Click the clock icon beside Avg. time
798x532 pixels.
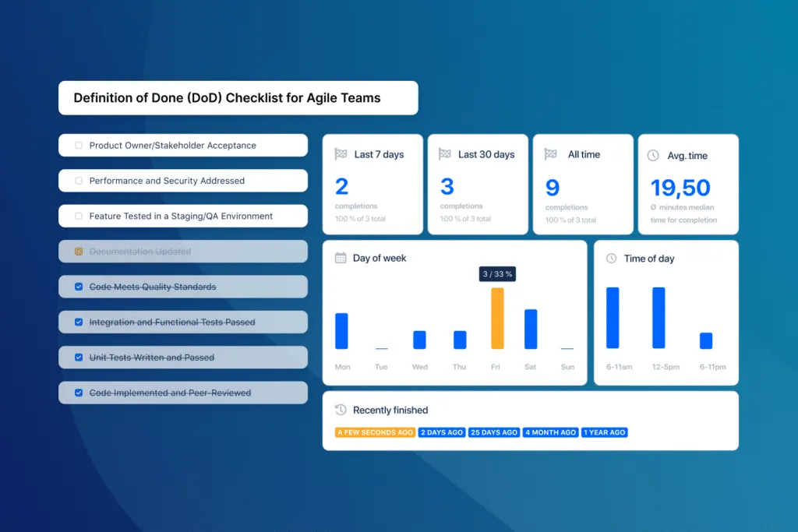653,156
